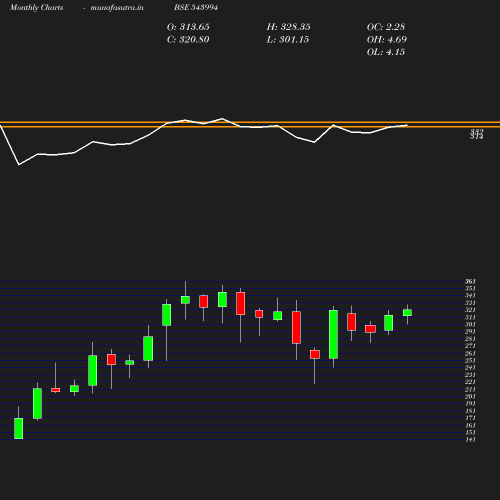
Task: Click the 251 price axis label
Action: 470,360
